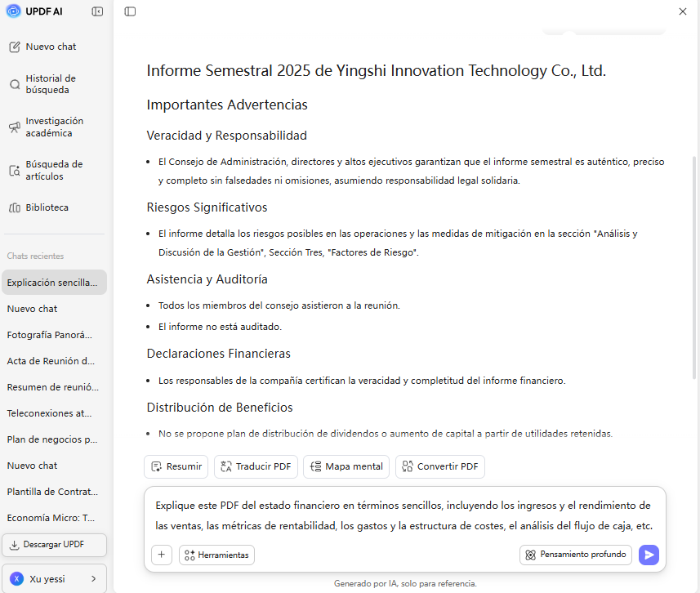Open Investigación académica
Image resolution: width=700 pixels, height=593 pixels.
click(x=54, y=127)
